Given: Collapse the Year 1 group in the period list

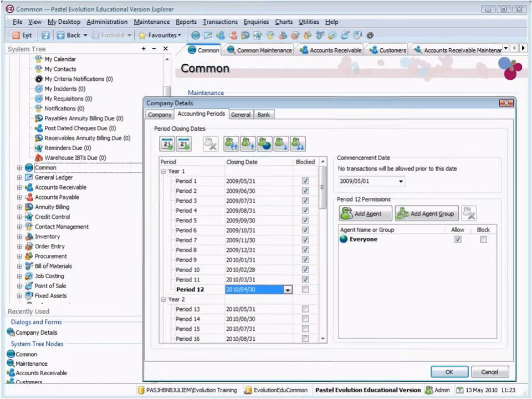Looking at the screenshot, I should [x=163, y=171].
